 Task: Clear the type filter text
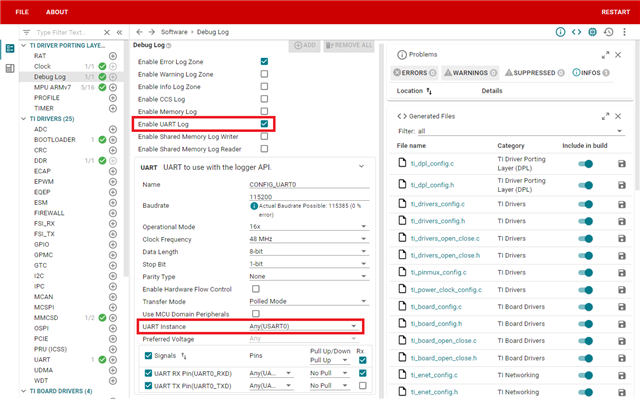tap(107, 32)
